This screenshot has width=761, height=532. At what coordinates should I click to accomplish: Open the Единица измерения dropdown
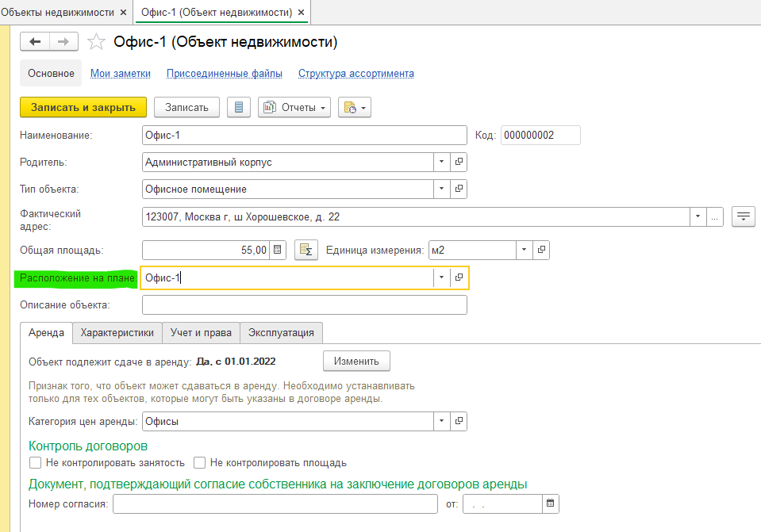[x=524, y=250]
